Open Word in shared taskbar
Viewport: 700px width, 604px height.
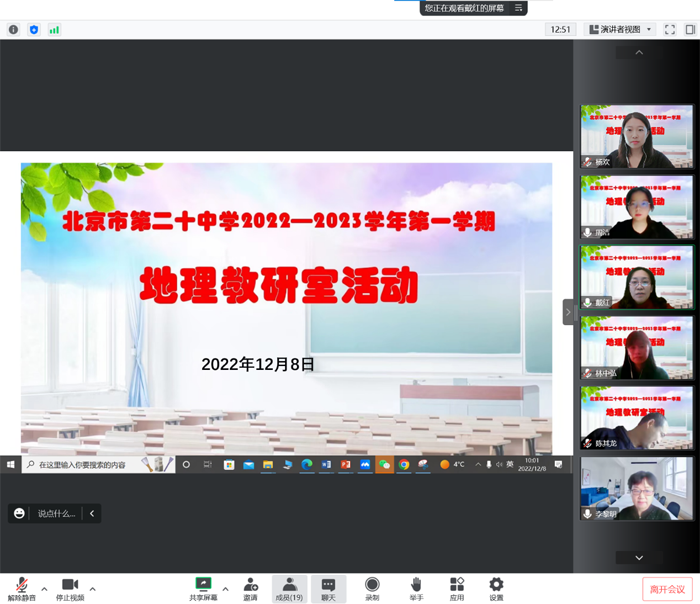pos(326,465)
